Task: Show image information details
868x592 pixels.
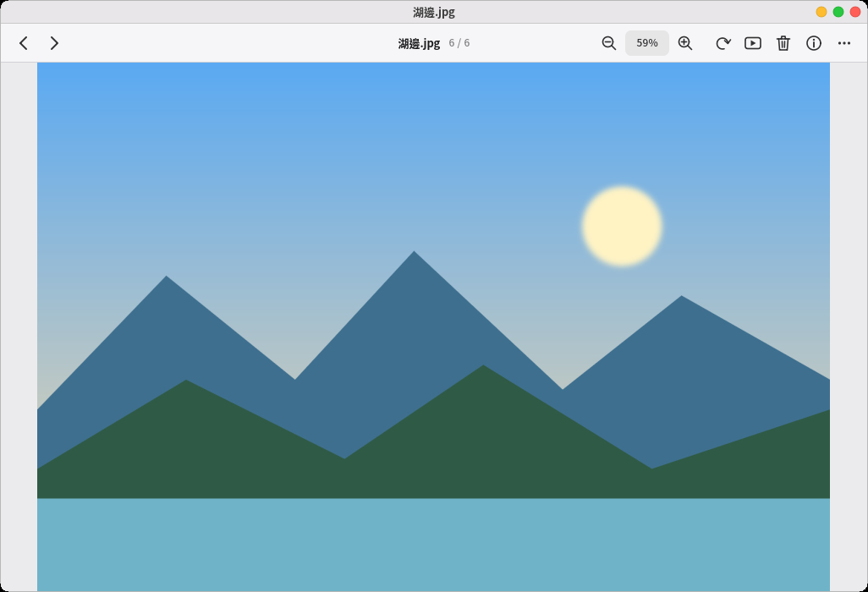Action: point(814,43)
